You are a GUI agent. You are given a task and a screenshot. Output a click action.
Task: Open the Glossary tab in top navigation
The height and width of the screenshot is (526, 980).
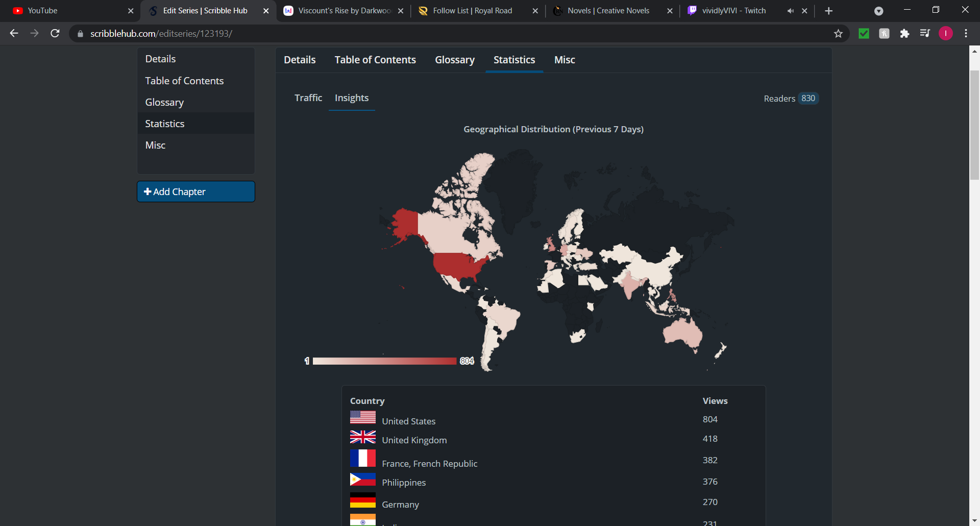[x=454, y=60]
